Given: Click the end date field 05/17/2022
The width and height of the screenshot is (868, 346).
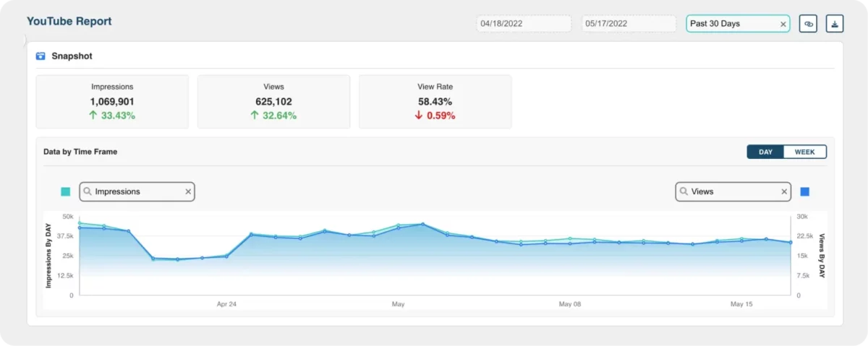Looking at the screenshot, I should click(629, 24).
